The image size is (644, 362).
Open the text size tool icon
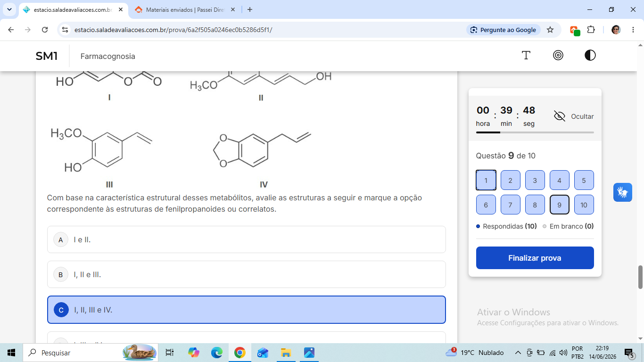526,56
